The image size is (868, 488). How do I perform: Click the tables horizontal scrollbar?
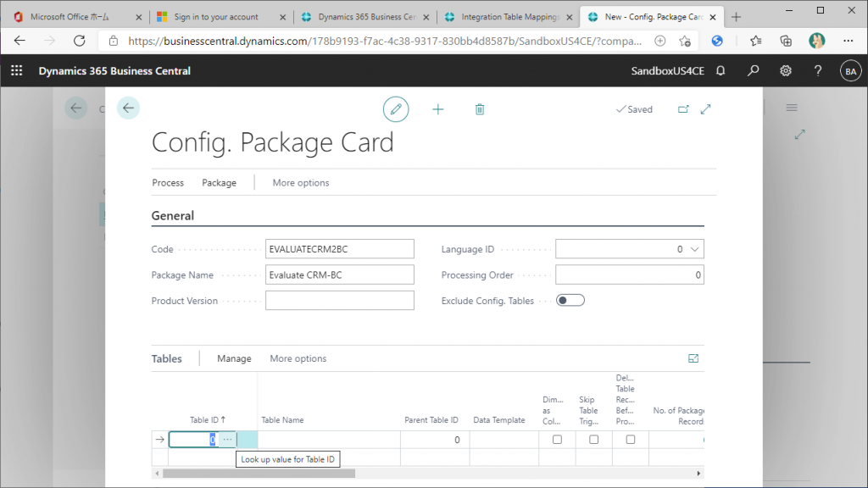(x=259, y=474)
